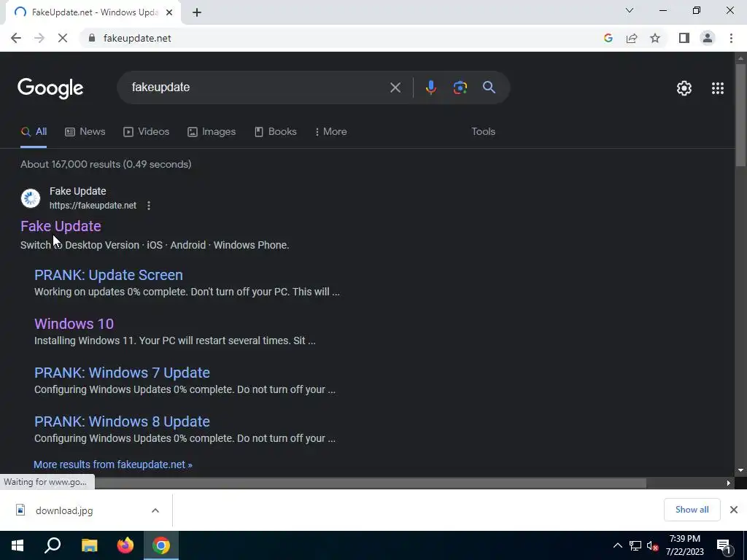This screenshot has width=747, height=560.
Task: Show all downloads
Action: pyautogui.click(x=692, y=510)
